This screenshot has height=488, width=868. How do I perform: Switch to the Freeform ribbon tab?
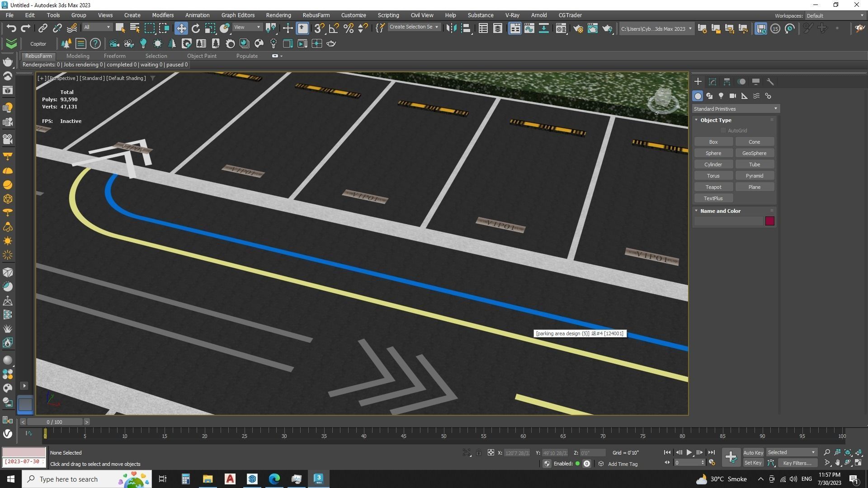114,56
